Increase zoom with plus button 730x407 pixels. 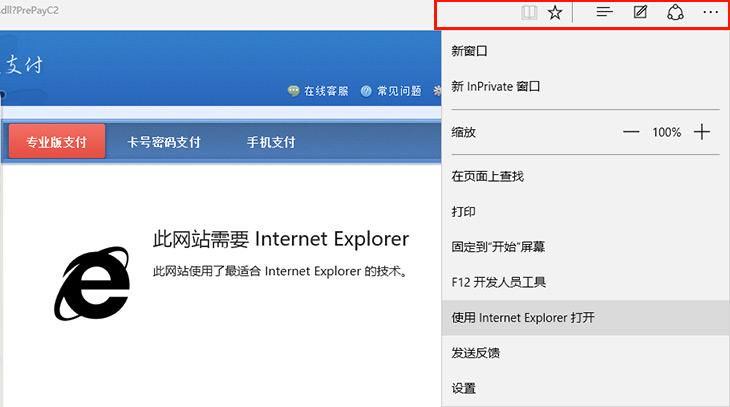point(702,132)
